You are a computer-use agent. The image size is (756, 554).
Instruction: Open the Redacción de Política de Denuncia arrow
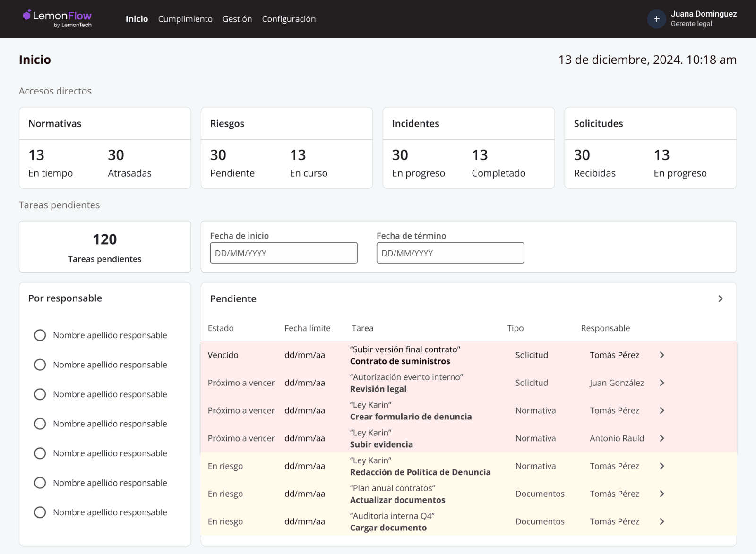tap(662, 466)
